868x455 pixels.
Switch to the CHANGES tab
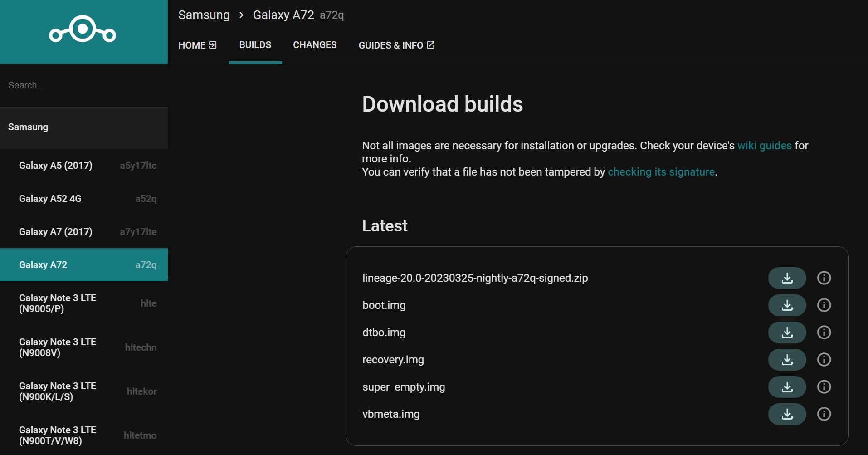315,45
